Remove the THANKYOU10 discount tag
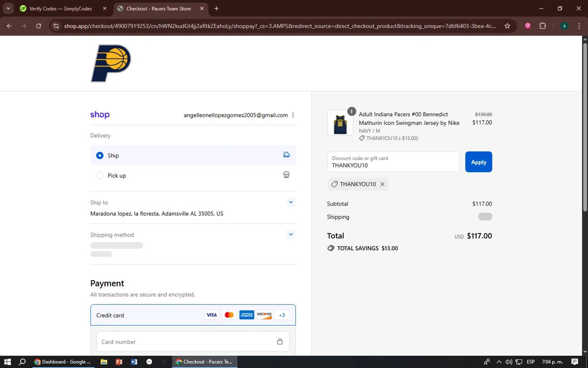 [x=382, y=184]
